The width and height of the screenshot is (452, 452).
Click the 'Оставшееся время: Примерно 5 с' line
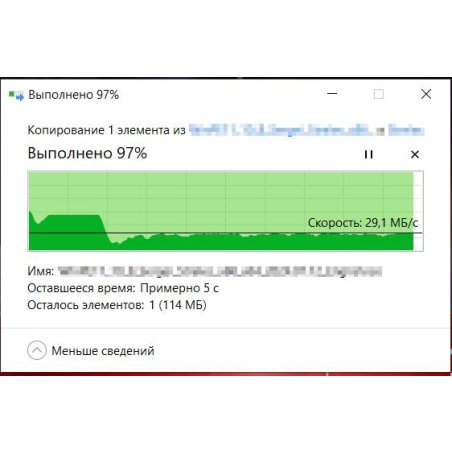coord(123,288)
